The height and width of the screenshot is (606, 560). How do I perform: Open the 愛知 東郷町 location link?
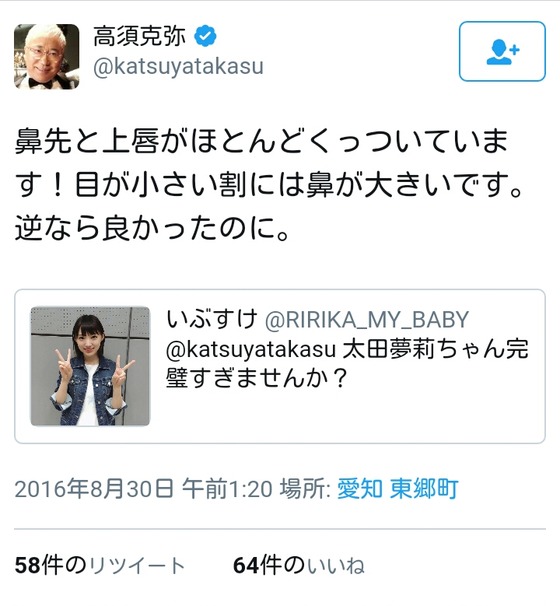(x=398, y=489)
